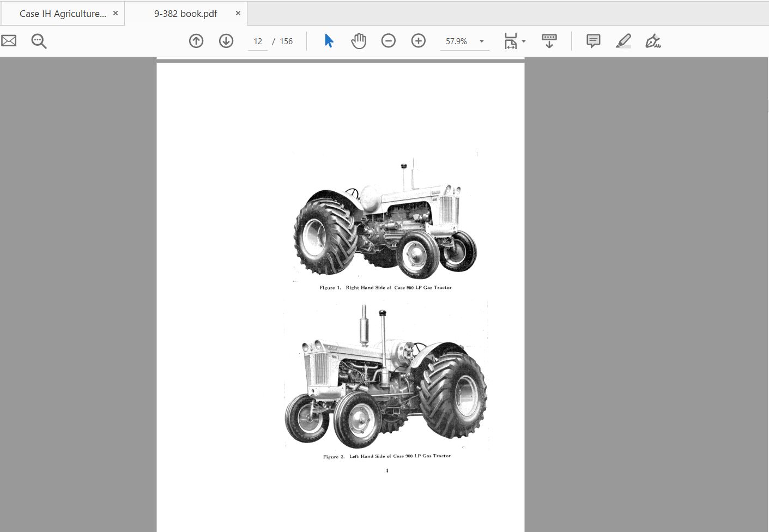The width and height of the screenshot is (769, 532).
Task: Choose the fit page width icon
Action: (x=511, y=41)
